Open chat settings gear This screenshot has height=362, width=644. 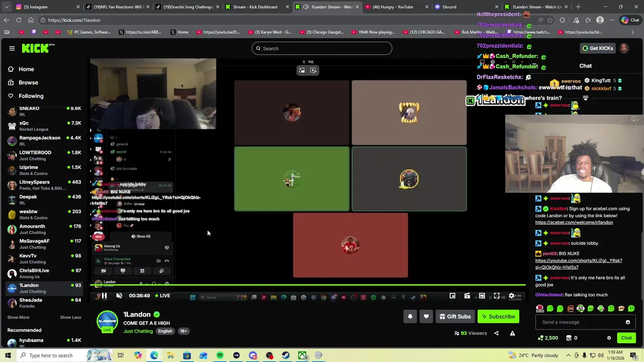tap(609, 338)
